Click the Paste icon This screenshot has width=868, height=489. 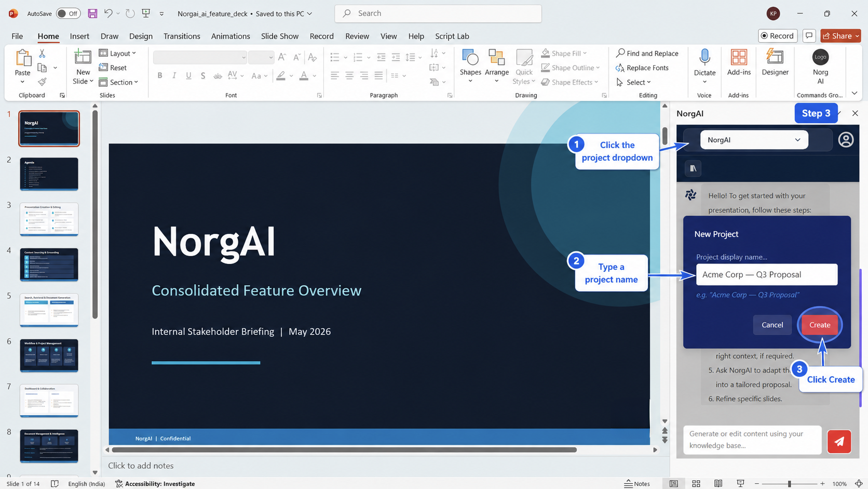click(22, 58)
